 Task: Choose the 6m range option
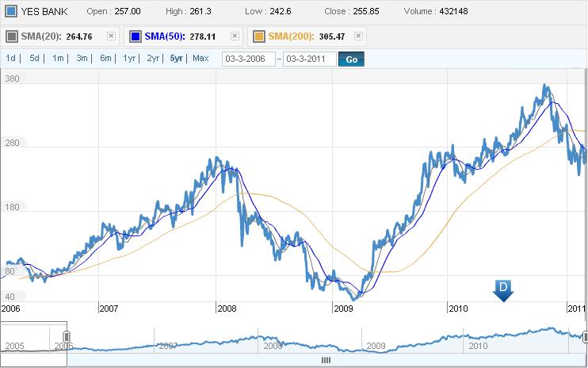point(105,59)
